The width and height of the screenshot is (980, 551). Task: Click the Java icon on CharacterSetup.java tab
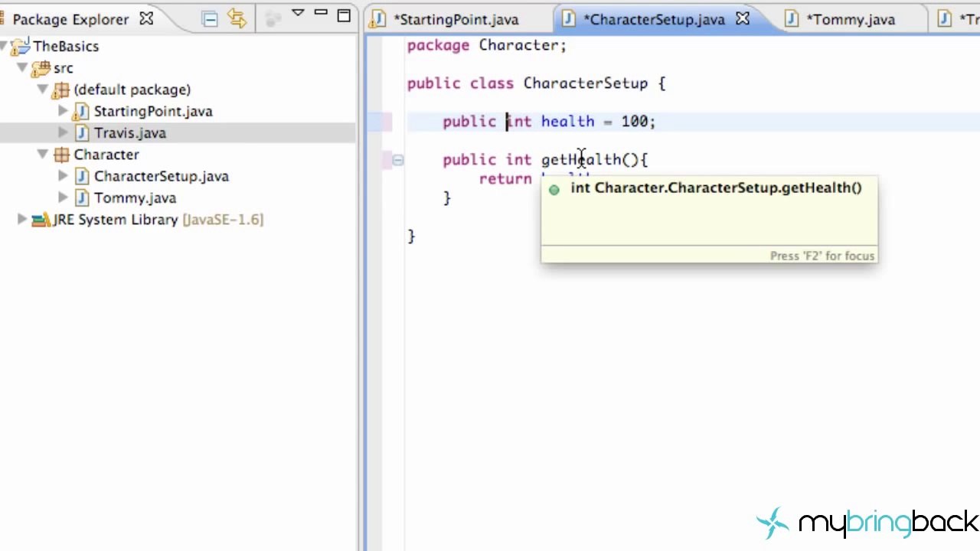(569, 19)
